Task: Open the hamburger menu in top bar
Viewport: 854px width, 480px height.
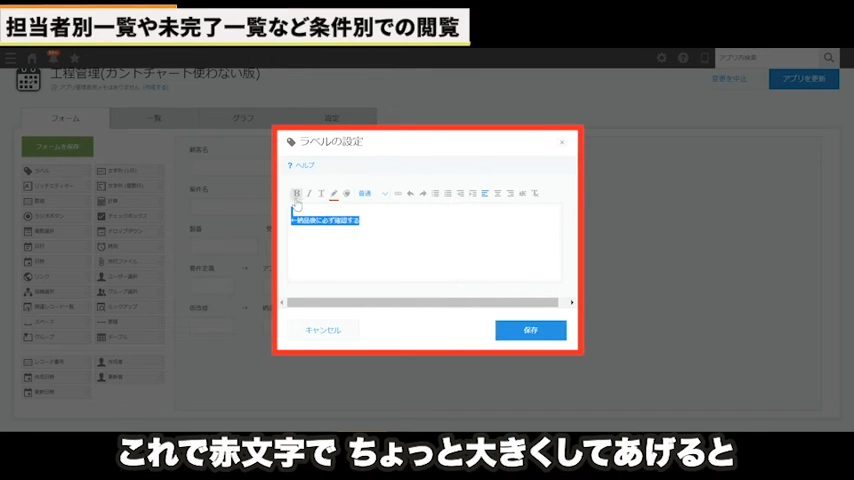Action: coord(10,58)
